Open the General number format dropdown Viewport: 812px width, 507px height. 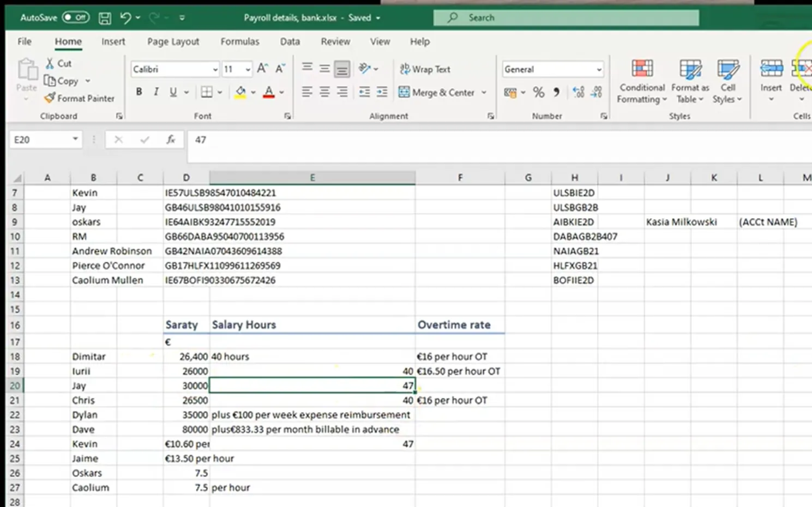point(599,70)
